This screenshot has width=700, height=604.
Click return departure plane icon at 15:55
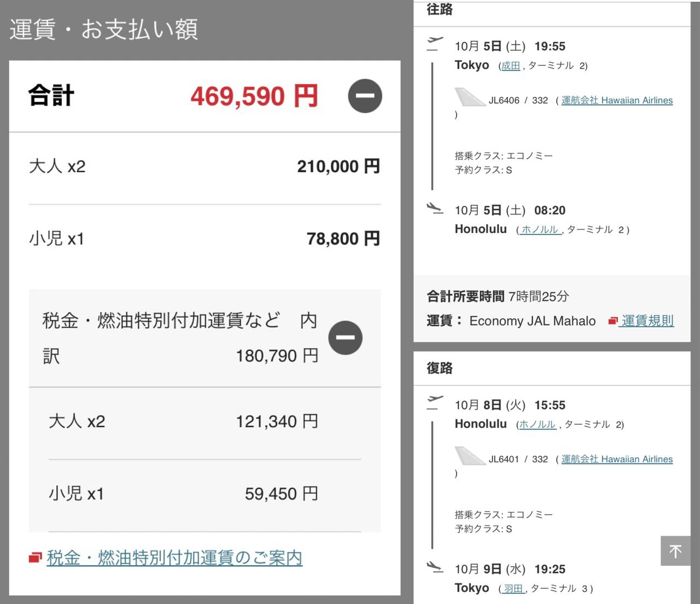coord(435,402)
